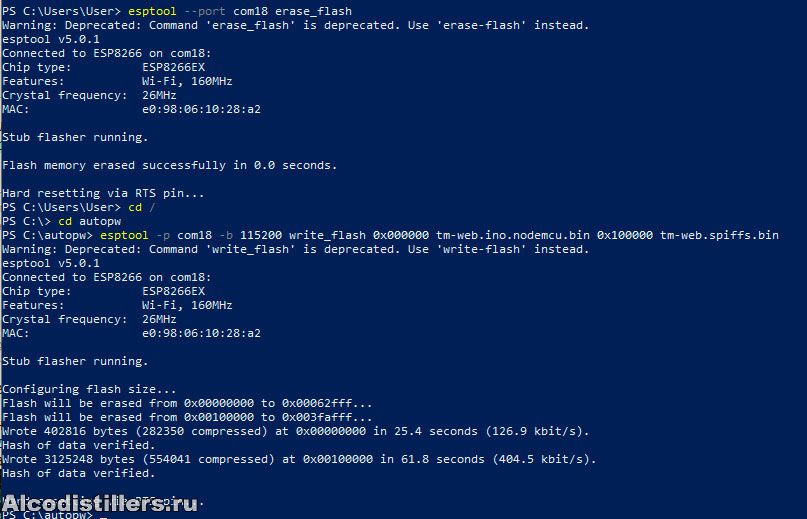Click the tm-web.spiffs.bin filename

coord(719,235)
